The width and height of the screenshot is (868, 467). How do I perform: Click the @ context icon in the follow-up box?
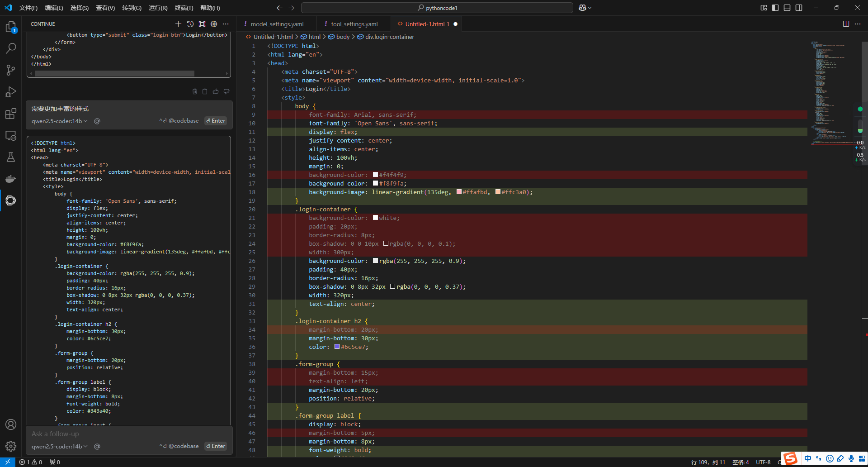coord(97,446)
